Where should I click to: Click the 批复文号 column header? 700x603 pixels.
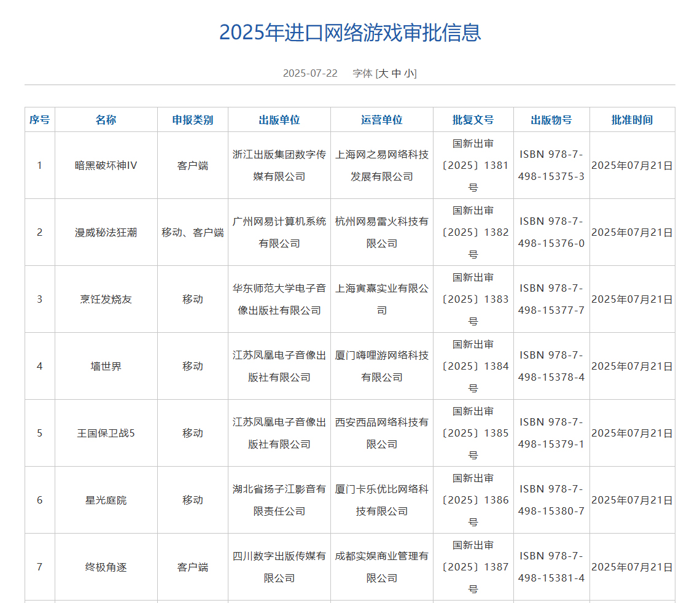tap(473, 120)
